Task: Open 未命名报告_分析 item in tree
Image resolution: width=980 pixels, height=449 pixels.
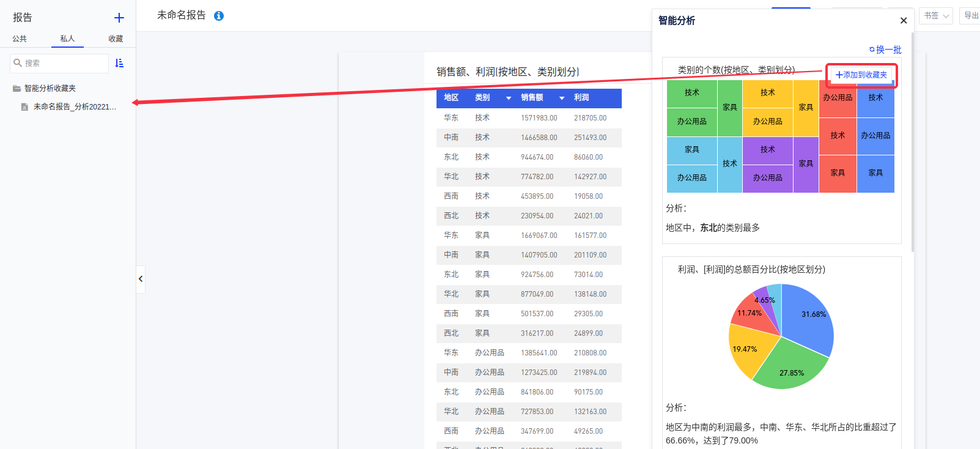Action: point(74,106)
